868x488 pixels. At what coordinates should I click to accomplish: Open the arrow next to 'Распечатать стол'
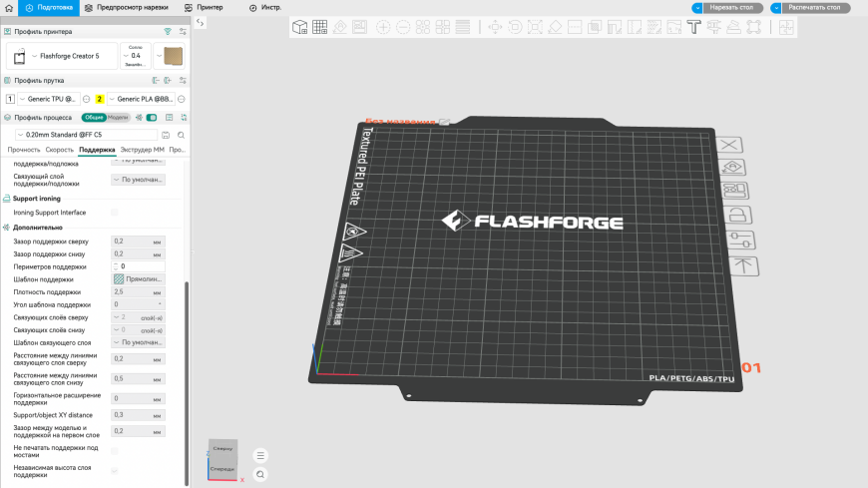coord(776,8)
